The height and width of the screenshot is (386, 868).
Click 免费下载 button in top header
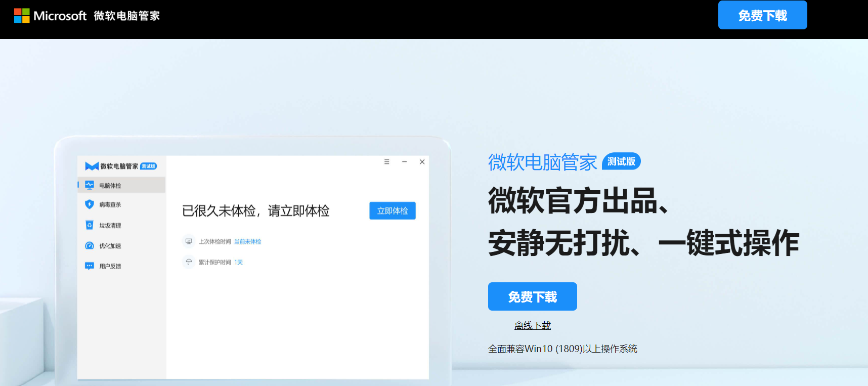pos(763,15)
